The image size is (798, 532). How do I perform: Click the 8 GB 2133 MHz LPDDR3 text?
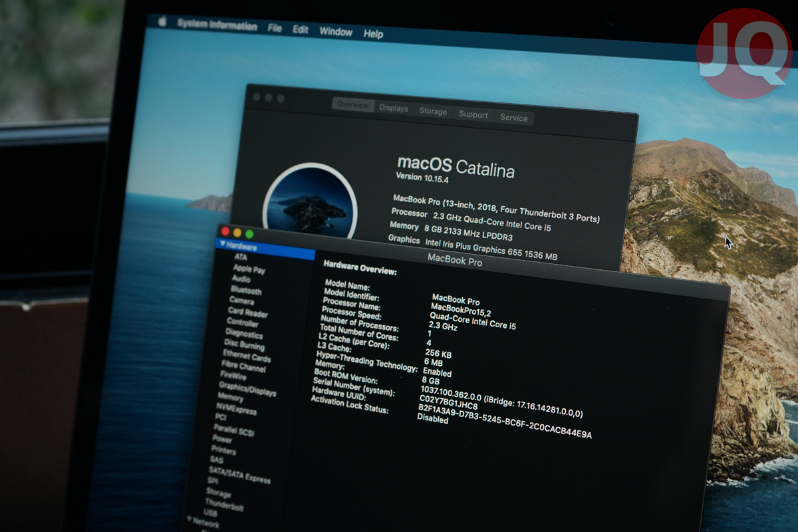coord(467,233)
